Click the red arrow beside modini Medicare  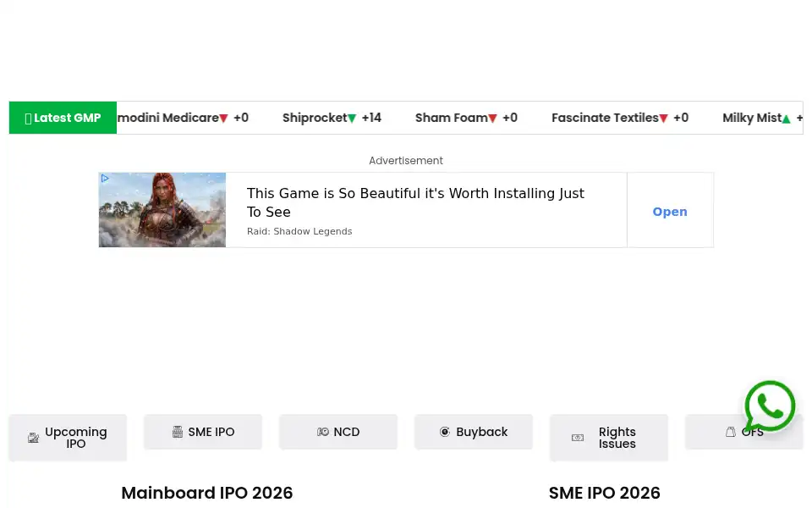[x=223, y=119]
